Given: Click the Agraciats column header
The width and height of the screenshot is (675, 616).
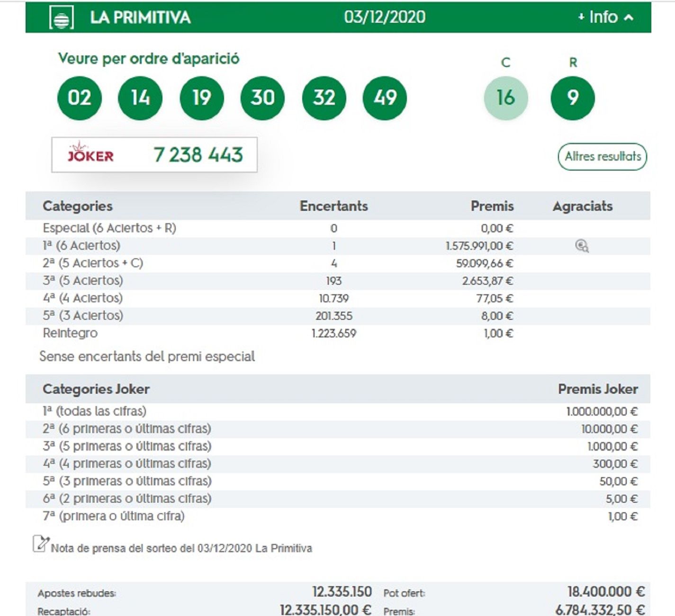Looking at the screenshot, I should 583,206.
